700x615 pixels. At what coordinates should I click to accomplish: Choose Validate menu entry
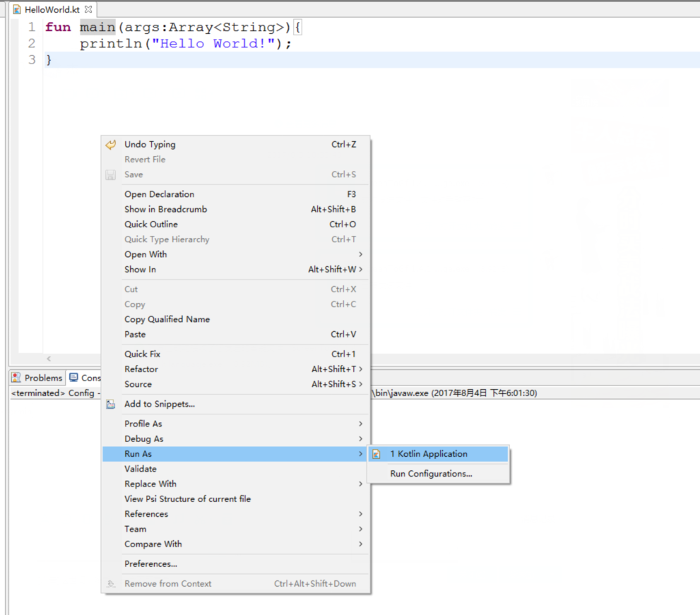[236, 469]
